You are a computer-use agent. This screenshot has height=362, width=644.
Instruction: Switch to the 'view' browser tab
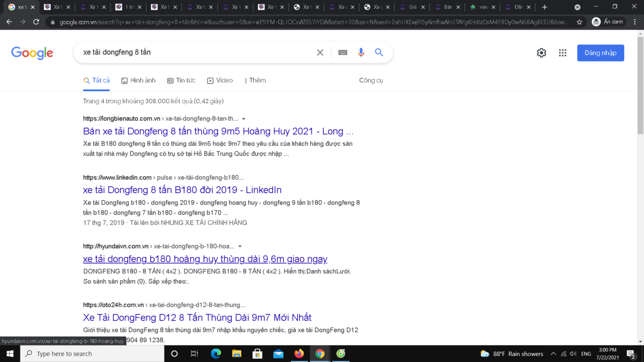[x=483, y=7]
